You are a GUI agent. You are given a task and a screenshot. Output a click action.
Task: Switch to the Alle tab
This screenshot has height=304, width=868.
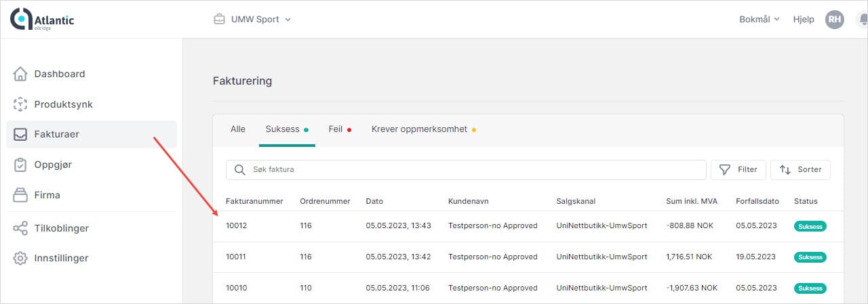(238, 129)
